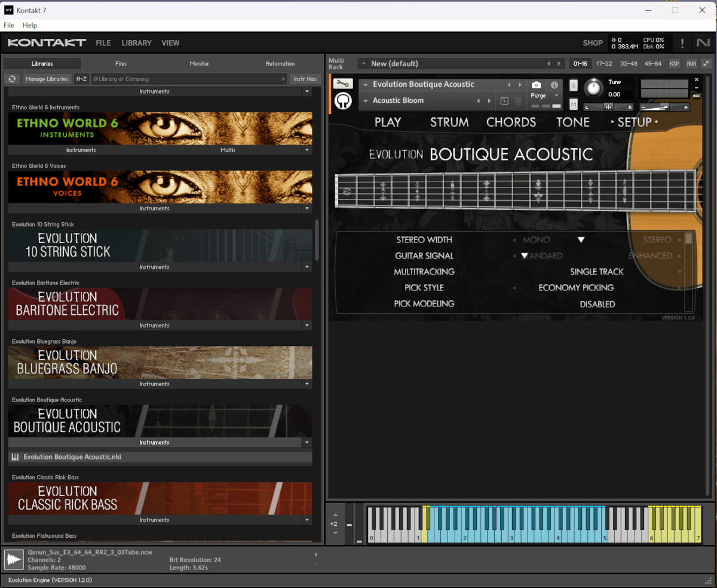Click the NI logo in the header
The width and height of the screenshot is (717, 588).
tap(703, 43)
